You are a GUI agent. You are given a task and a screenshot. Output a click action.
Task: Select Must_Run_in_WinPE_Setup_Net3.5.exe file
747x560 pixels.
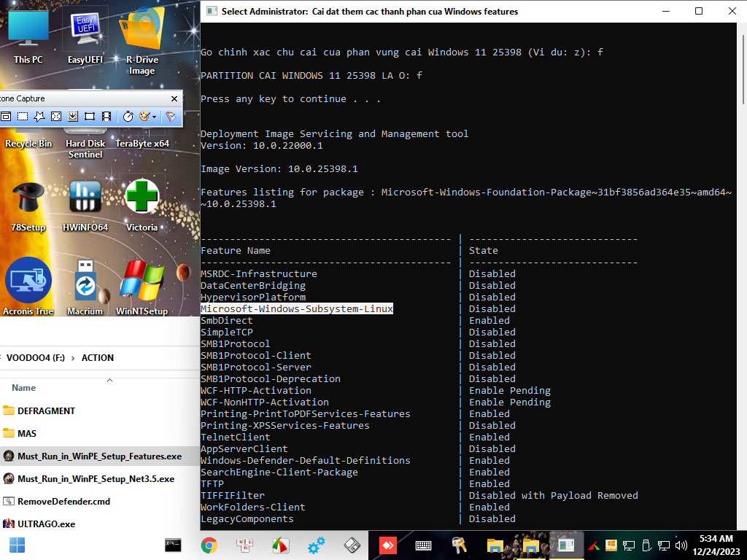96,478
